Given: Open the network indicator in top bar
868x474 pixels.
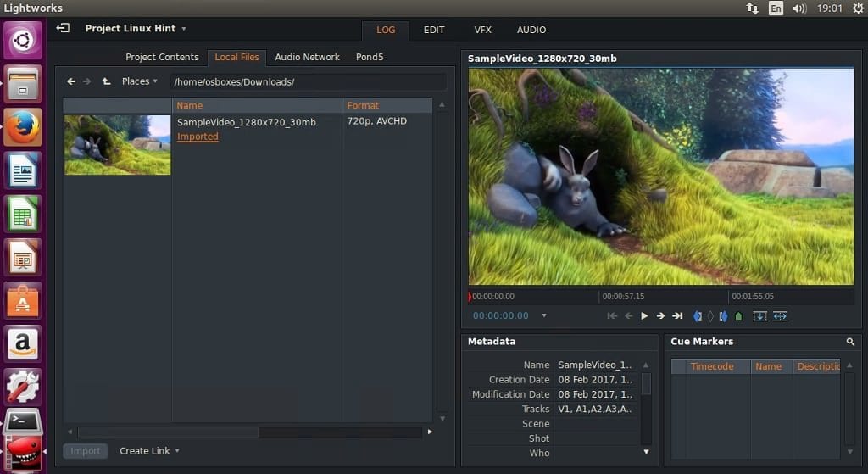Looking at the screenshot, I should pos(753,8).
